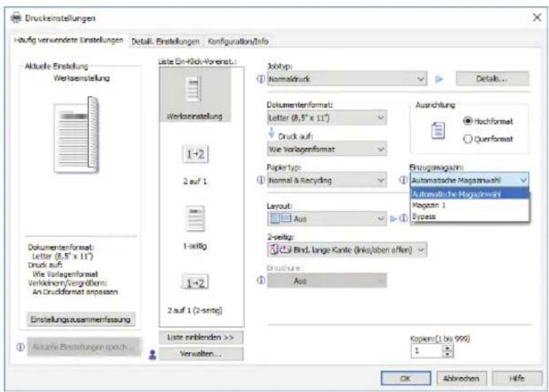Click the page preview image under Werkseinstellung
549x392 pixels.
click(x=76, y=135)
